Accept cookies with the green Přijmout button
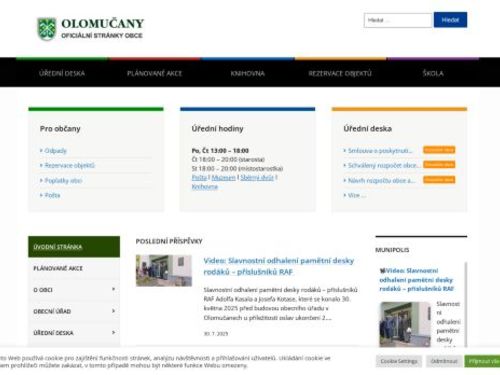500x375 pixels. (482, 361)
